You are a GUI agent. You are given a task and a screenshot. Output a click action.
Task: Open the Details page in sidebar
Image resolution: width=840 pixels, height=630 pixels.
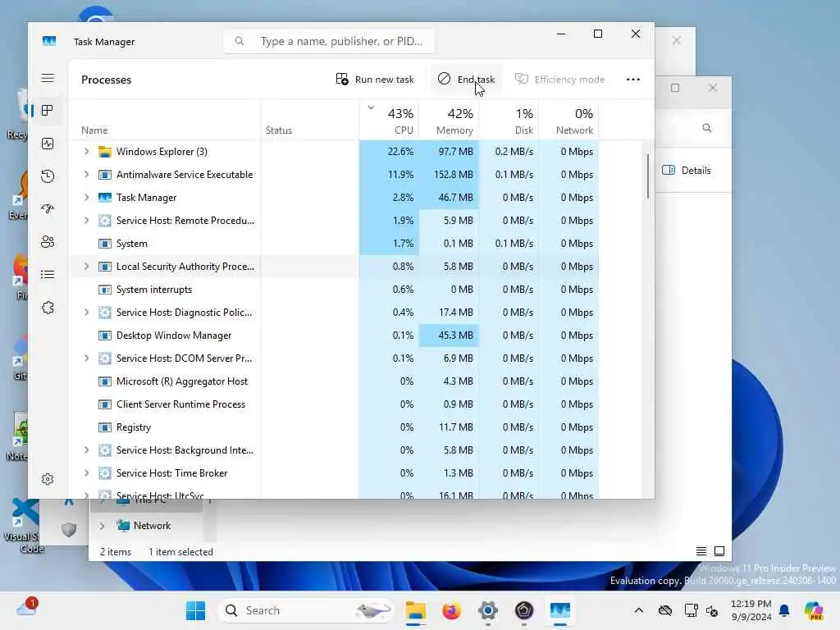48,275
